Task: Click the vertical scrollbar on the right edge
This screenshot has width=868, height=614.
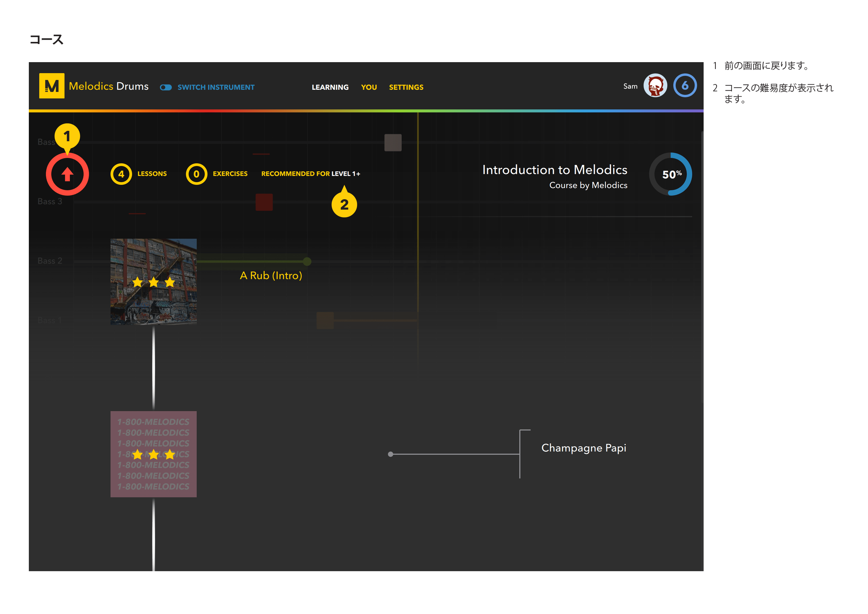Action: [702, 267]
